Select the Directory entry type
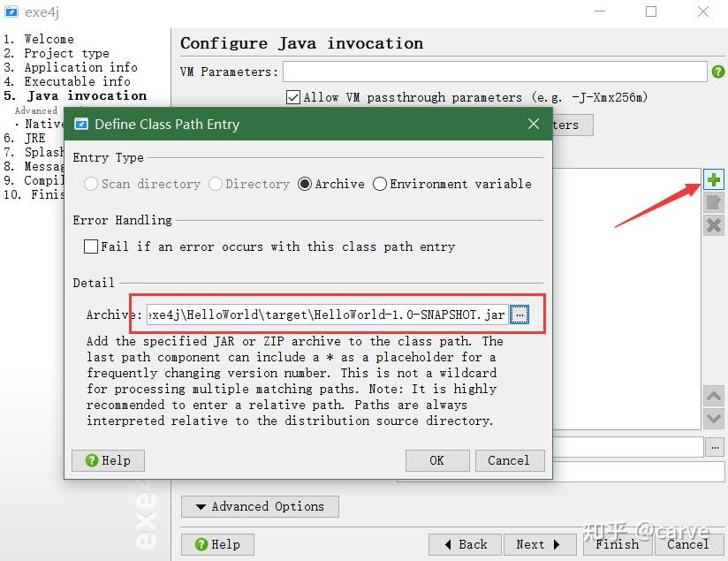Screen dimensions: 728x561 [215, 184]
